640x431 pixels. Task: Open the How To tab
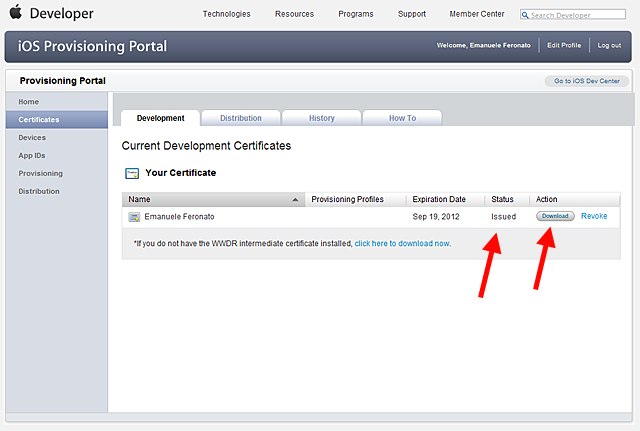click(402, 118)
